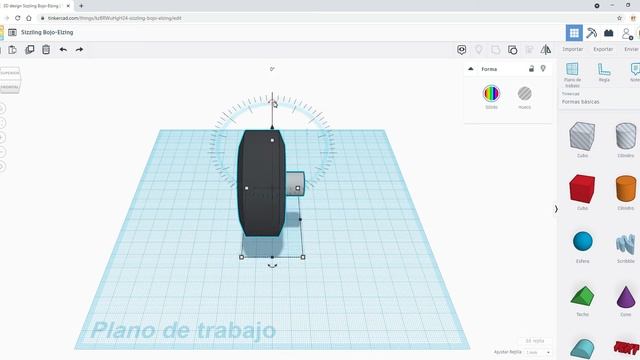This screenshot has width=640, height=360.
Task: Collapse the shapes sidebar chevron
Action: tap(556, 209)
